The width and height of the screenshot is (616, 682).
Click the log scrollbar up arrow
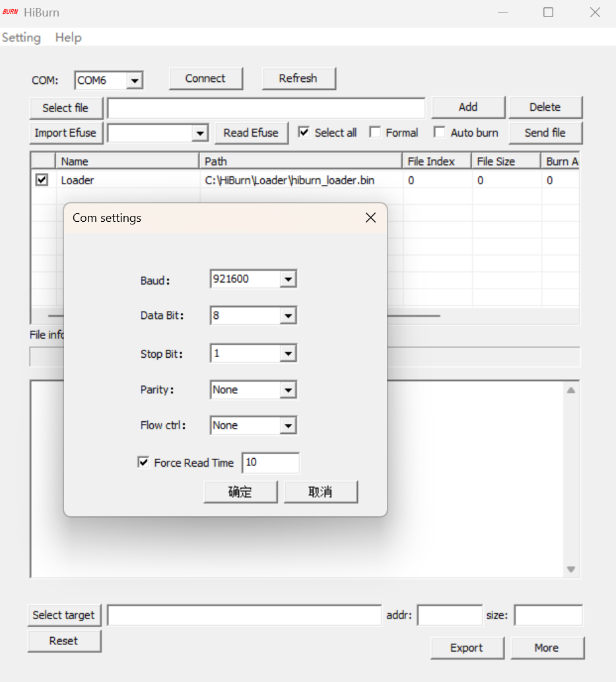pos(571,390)
